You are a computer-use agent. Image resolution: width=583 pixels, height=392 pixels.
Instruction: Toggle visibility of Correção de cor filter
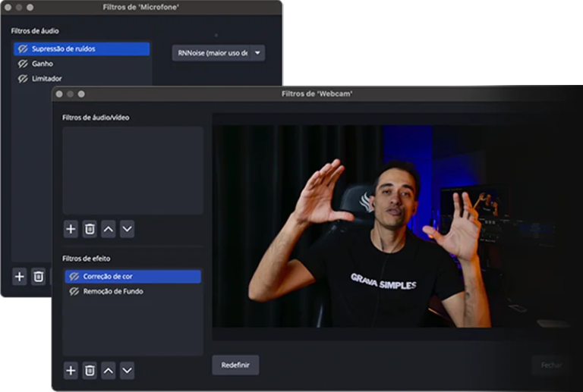74,277
